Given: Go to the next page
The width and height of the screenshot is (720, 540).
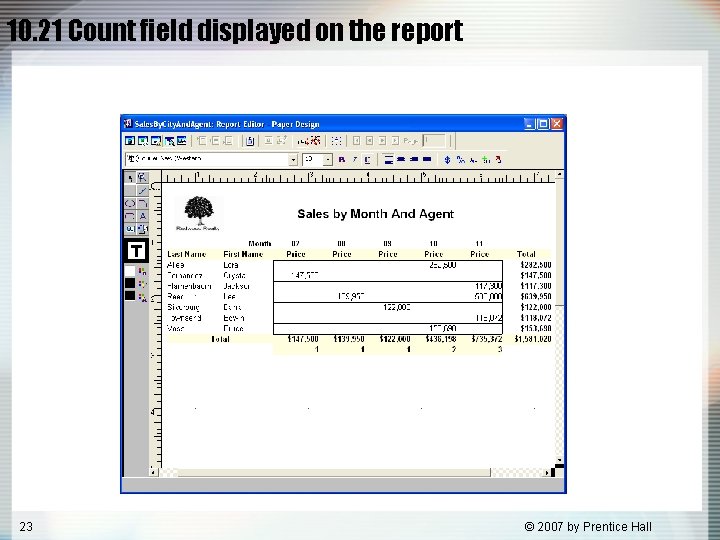Looking at the screenshot, I should [382, 141].
